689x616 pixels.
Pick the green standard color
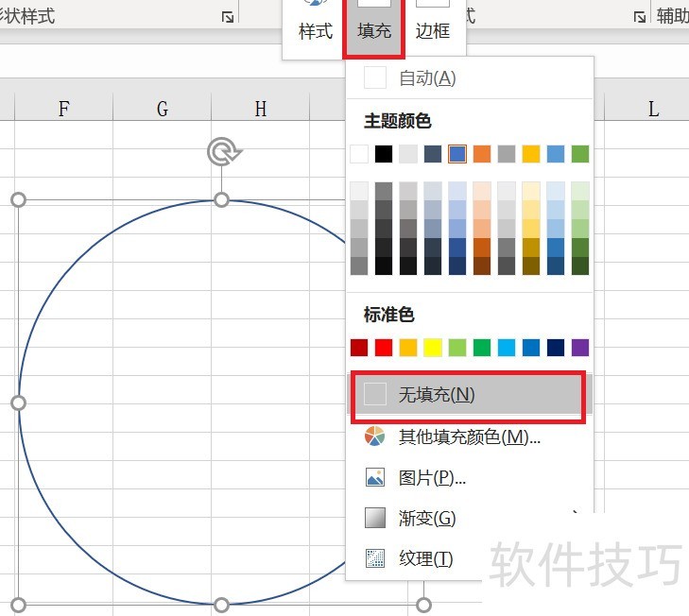482,348
